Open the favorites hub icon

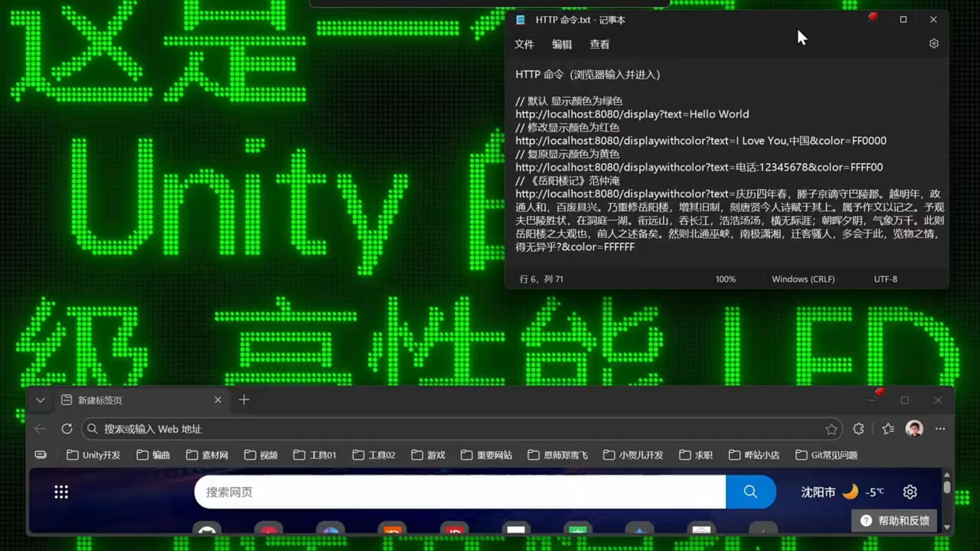point(888,429)
